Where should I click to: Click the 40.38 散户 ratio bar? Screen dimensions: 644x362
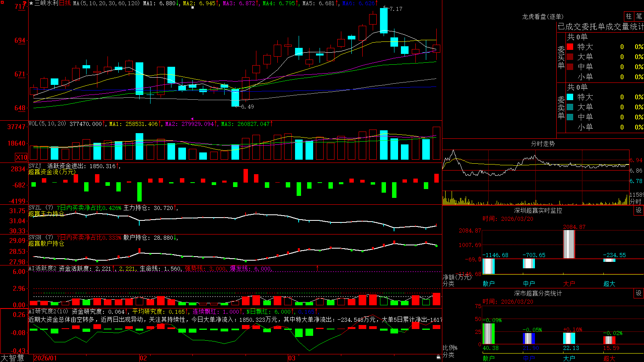coord(489,333)
